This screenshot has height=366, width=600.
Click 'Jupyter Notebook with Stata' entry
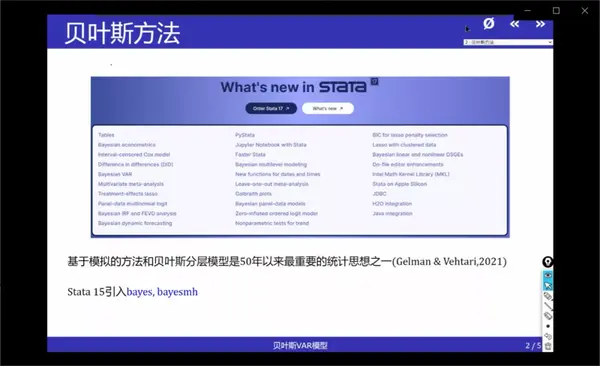(x=271, y=145)
